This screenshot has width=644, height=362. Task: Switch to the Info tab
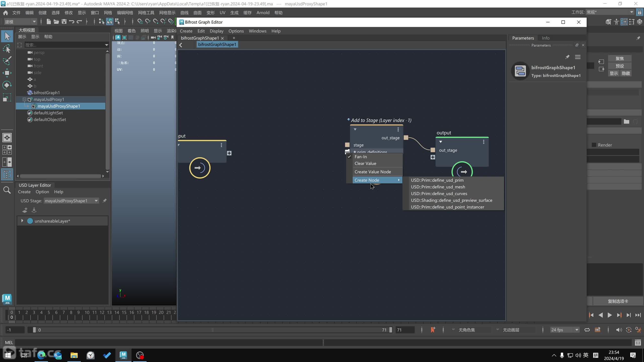point(546,38)
